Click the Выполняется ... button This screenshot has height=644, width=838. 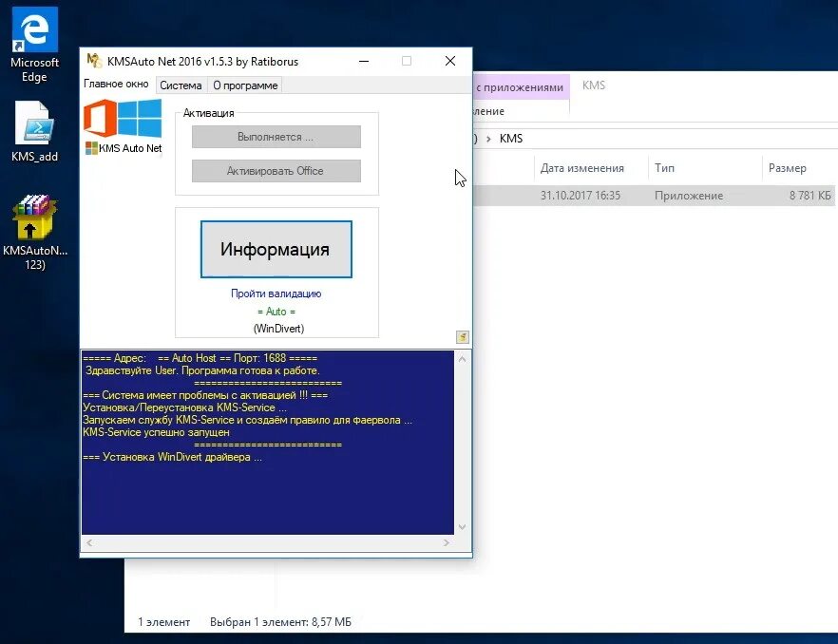point(276,137)
